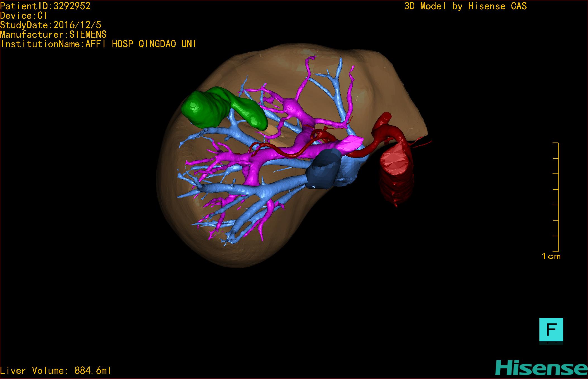Click the cyan F orientation cube
Screen dimensions: 588x379
point(551,330)
